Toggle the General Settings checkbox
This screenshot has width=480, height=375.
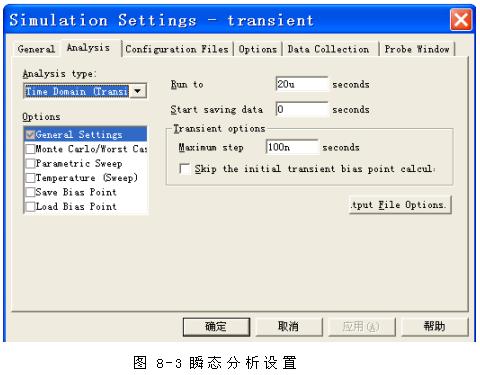click(30, 135)
